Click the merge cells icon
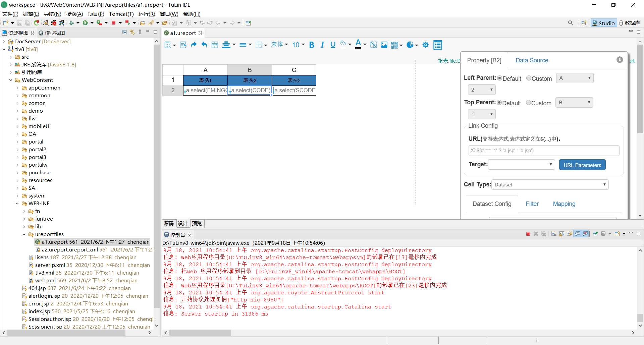 [215, 45]
